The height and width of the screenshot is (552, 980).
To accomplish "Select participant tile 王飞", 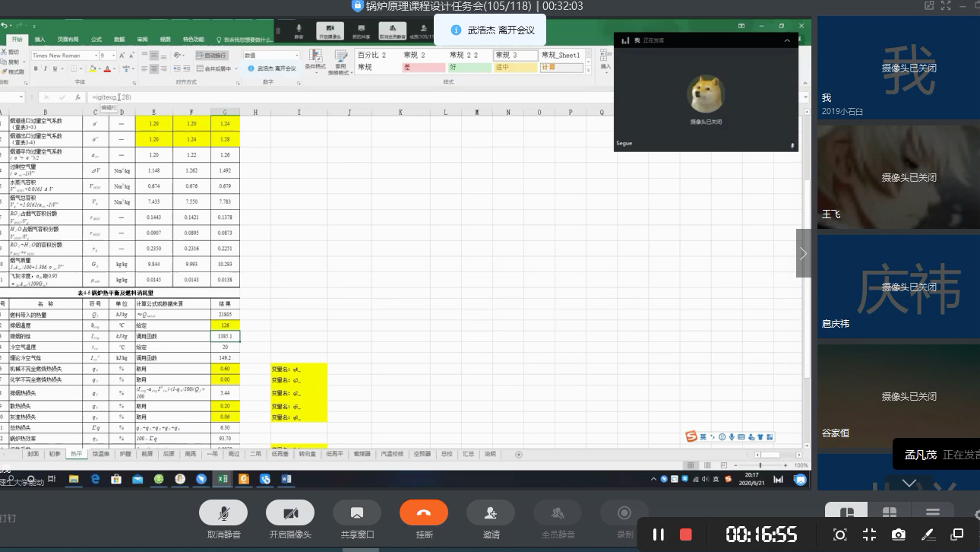I will [x=897, y=177].
